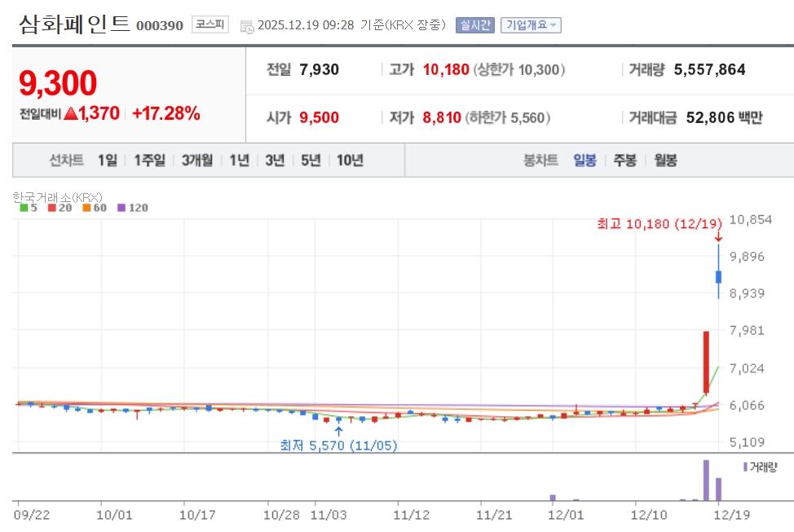794x532 pixels.
Task: Click the red up-triangle price change icon
Action: pyautogui.click(x=70, y=114)
